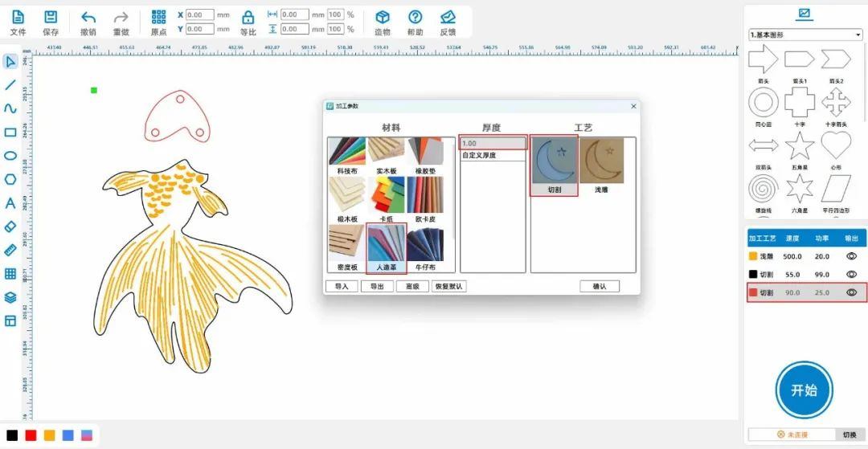
Task: Open the 基本图形 shape category dropdown
Action: [x=805, y=35]
